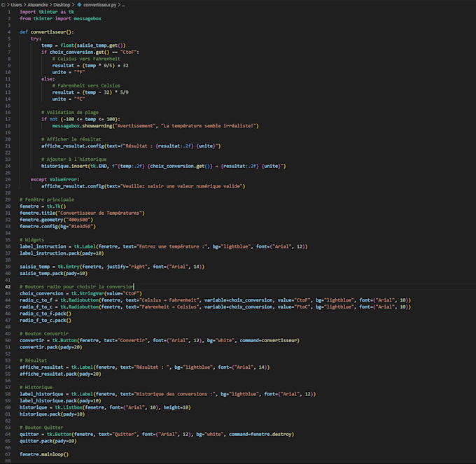This screenshot has width=476, height=464.
Task: Click 'convertir.pack(pady=20)' line
Action: [x=51, y=347]
